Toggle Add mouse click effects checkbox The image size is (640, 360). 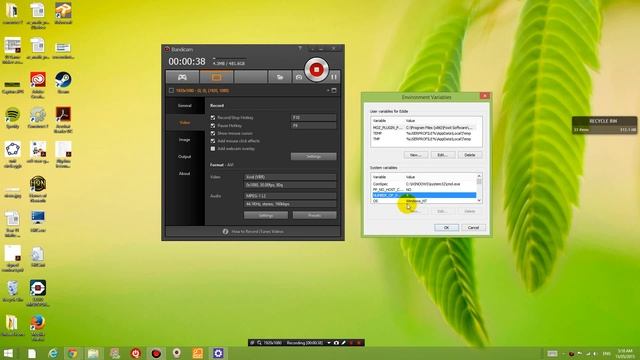pyautogui.click(x=213, y=141)
